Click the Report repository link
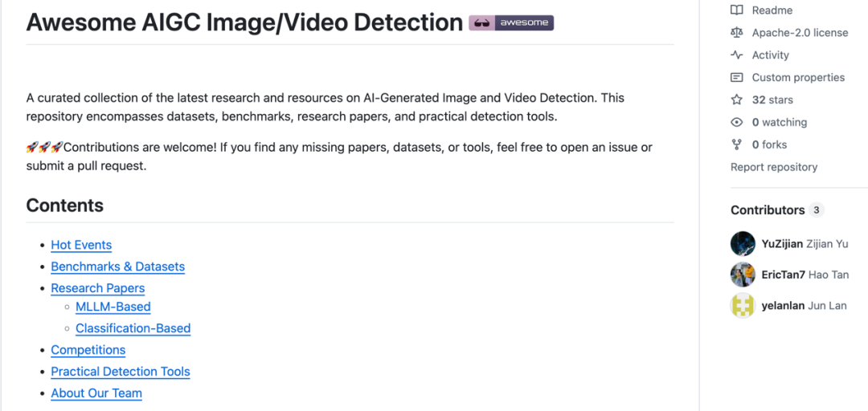The height and width of the screenshot is (411, 868). tap(773, 167)
